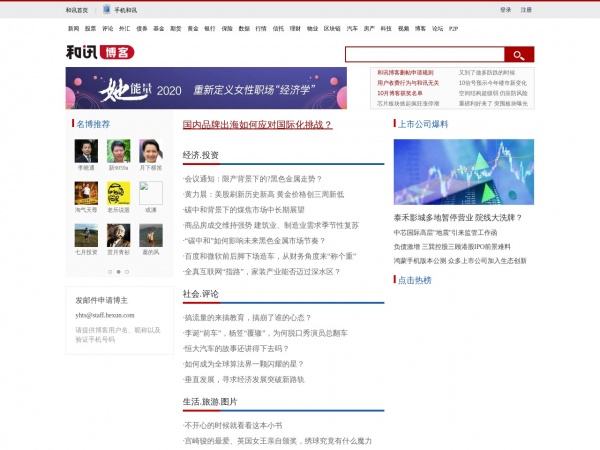Viewport: 600px width, 450px height.
Task: Open 区块链 in the top navigation
Action: click(332, 29)
